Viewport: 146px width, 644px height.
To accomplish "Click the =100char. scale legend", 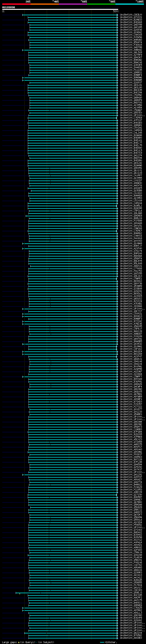I will (108, 642).
